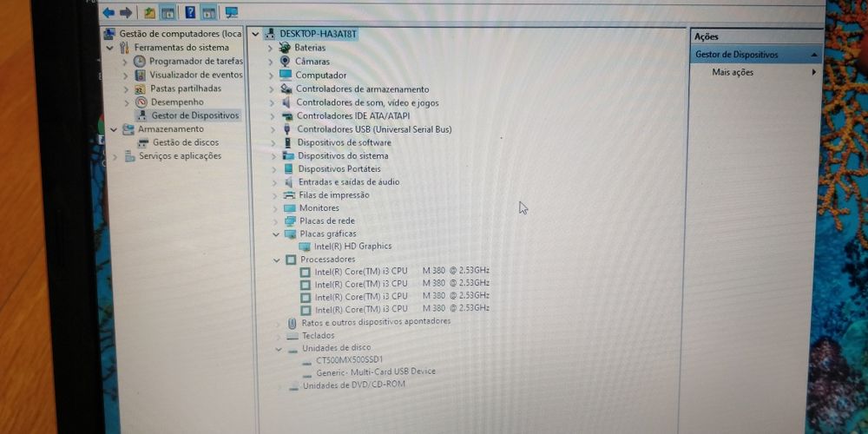868x434 pixels.
Task: Collapse the Gestor de Dispositivos actions header
Action: click(x=814, y=55)
